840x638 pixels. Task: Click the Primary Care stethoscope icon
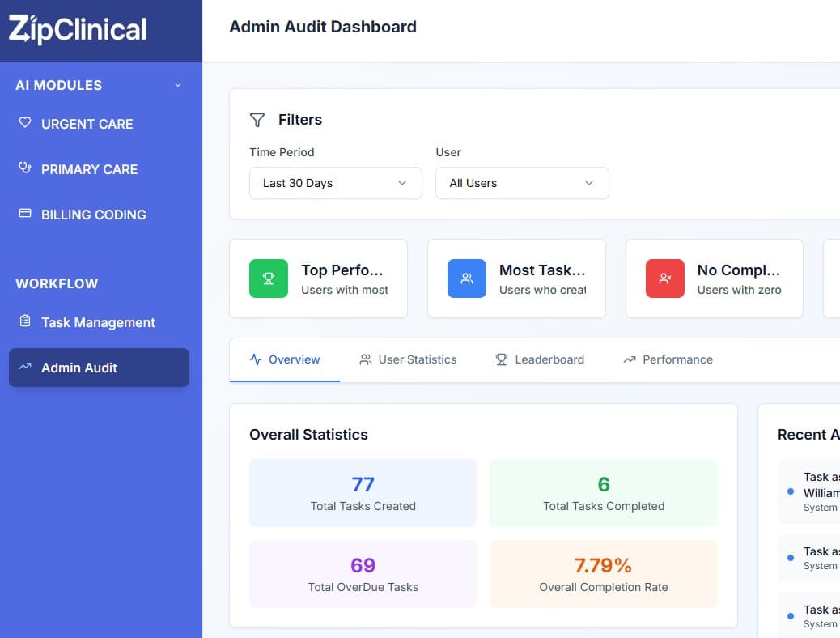25,168
